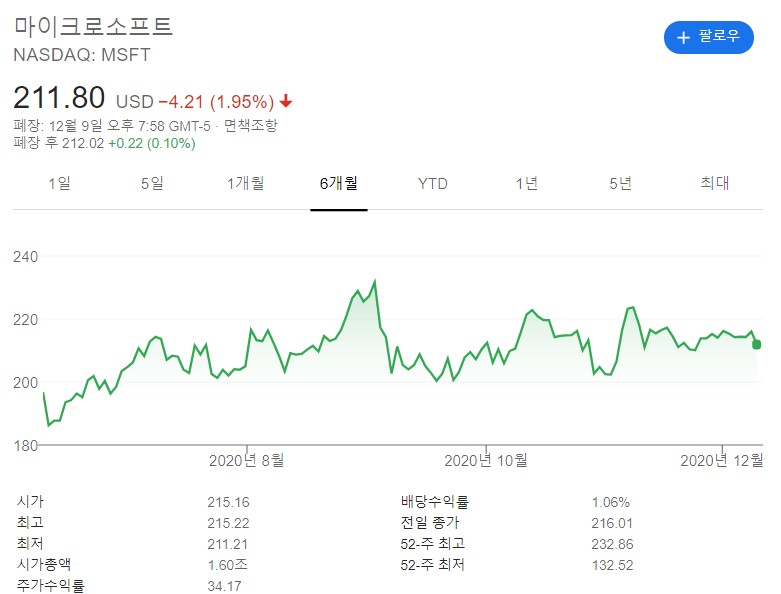Screen dimensions: 781x594
Task: Click the 주가수익률 value 34.17
Action: click(x=224, y=586)
